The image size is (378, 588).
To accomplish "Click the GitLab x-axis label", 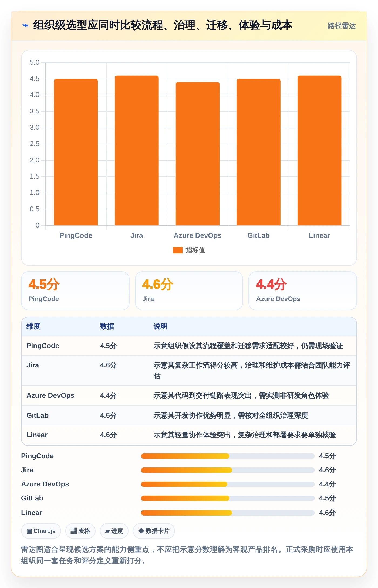I will point(258,235).
